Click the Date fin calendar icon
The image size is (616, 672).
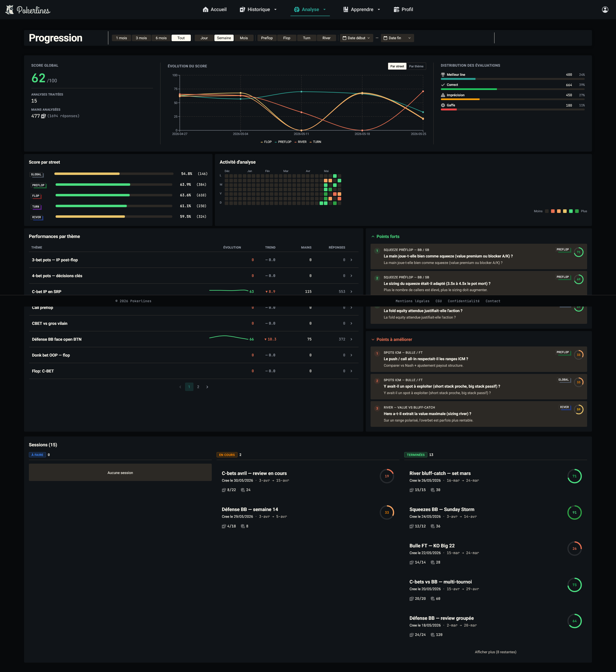(x=385, y=38)
